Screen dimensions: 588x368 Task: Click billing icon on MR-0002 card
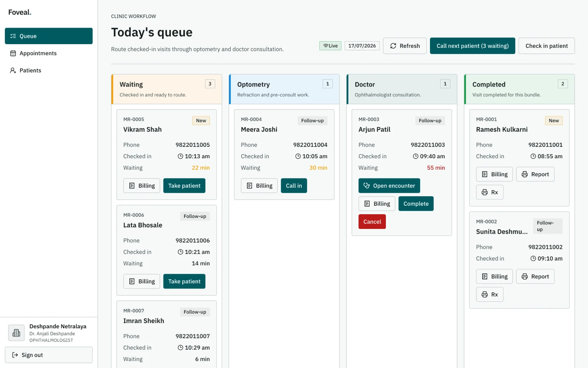click(x=485, y=277)
